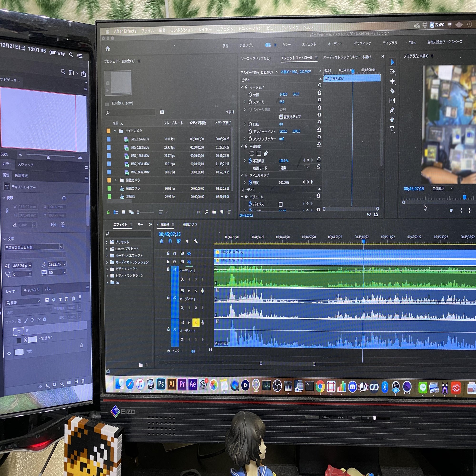Toggle 縦横比を固定 checkbox
The width and height of the screenshot is (476, 476).
tap(281, 117)
